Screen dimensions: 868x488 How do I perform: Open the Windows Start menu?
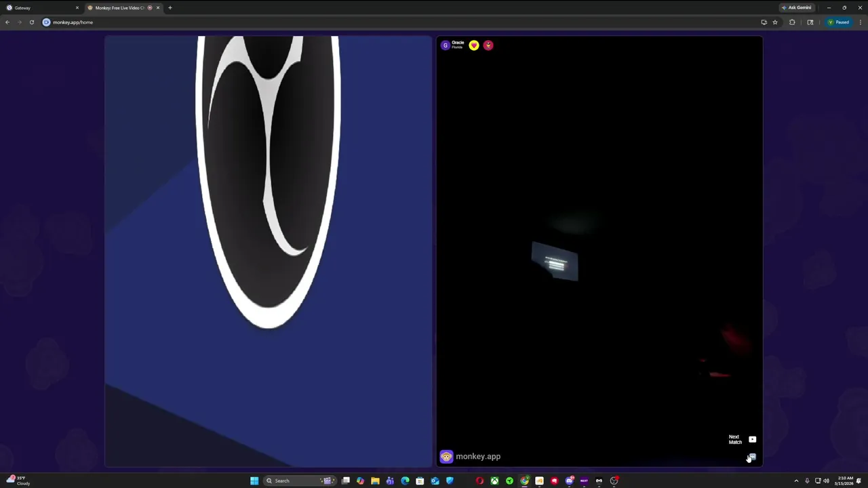[254, 481]
